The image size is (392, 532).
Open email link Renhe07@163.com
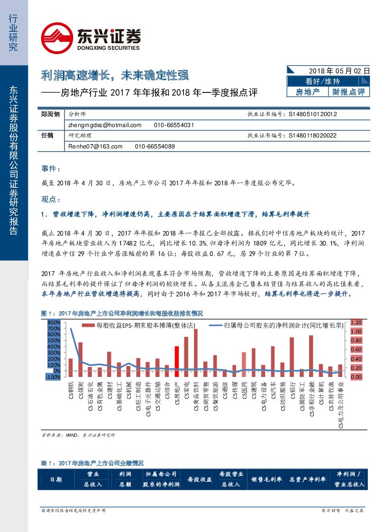[x=95, y=147]
